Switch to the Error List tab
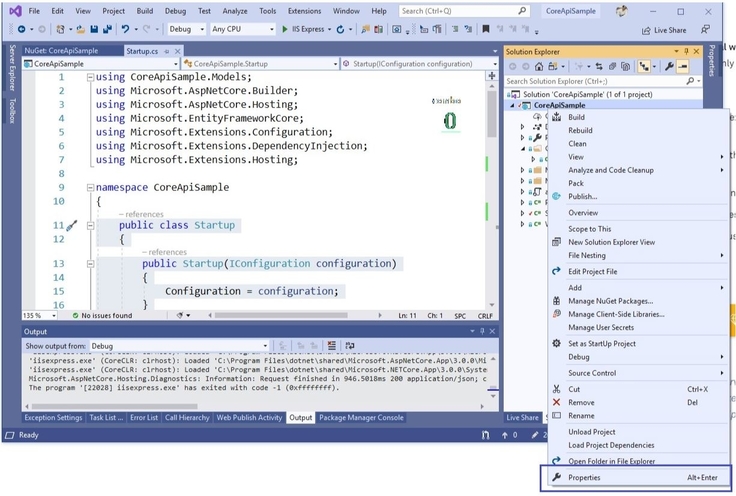The height and width of the screenshot is (496, 736). (143, 418)
